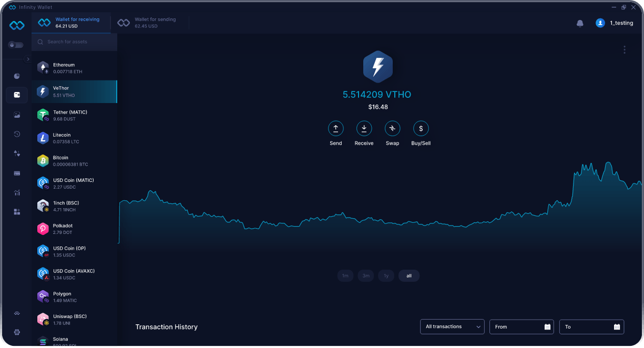Click the connection icon near sidebar bottom
Image resolution: width=644 pixels, height=348 pixels.
[x=17, y=313]
